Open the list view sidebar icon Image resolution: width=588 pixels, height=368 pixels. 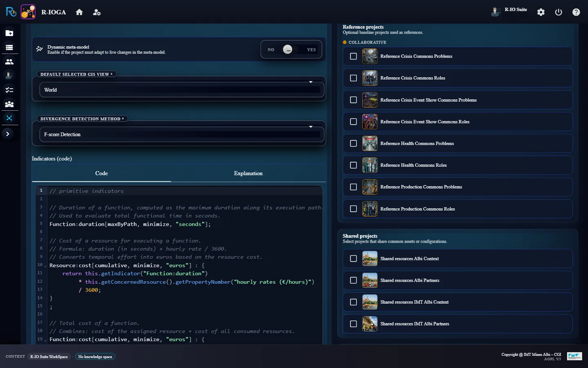[x=9, y=47]
